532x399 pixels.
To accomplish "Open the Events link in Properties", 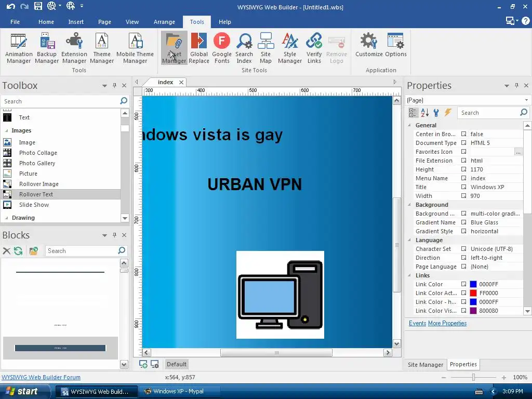I will click(417, 323).
